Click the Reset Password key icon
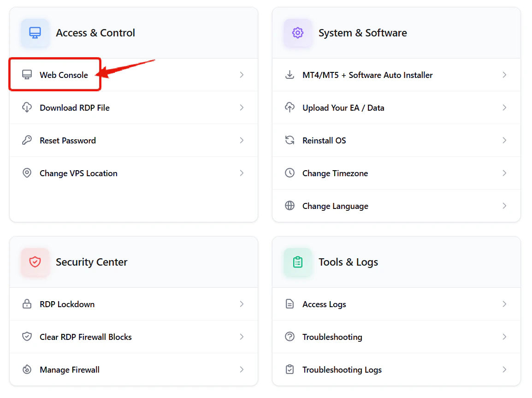532x398 pixels. (x=27, y=140)
